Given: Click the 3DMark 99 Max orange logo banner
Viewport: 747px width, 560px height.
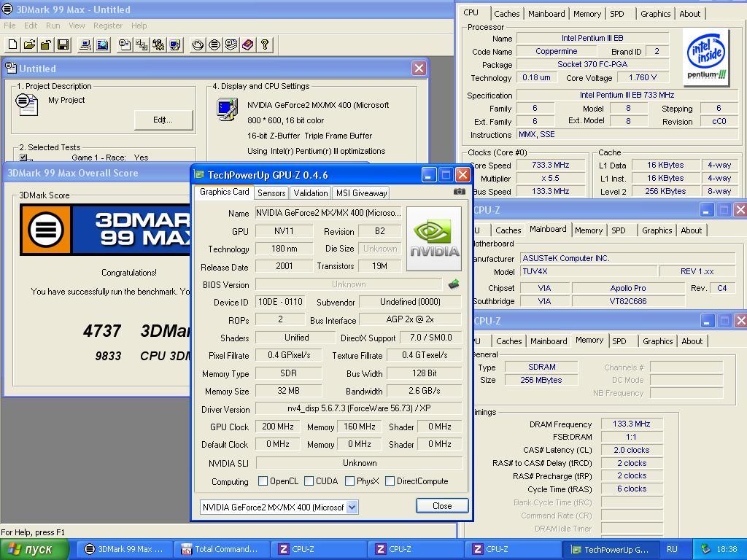Looking at the screenshot, I should (x=105, y=230).
